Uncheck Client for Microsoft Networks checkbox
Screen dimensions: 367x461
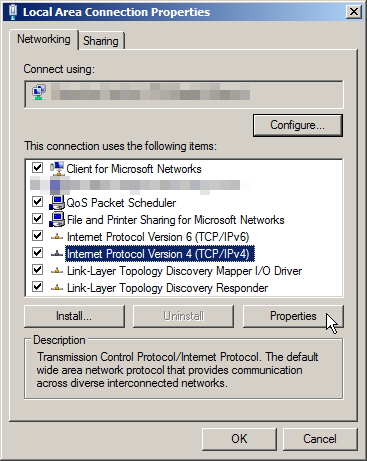tap(37, 168)
